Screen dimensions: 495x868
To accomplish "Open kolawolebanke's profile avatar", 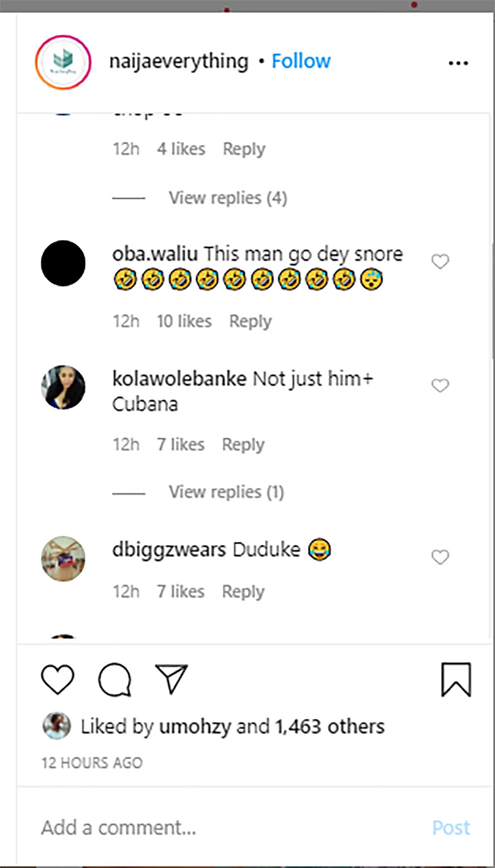I will click(63, 387).
